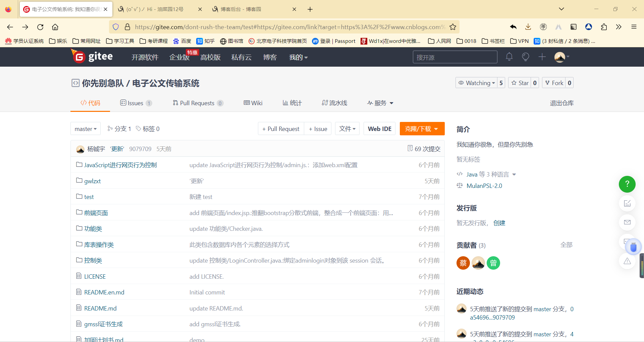Viewport: 644px width, 342px height.
Task: Click the lightbulb icon in header
Action: click(526, 57)
